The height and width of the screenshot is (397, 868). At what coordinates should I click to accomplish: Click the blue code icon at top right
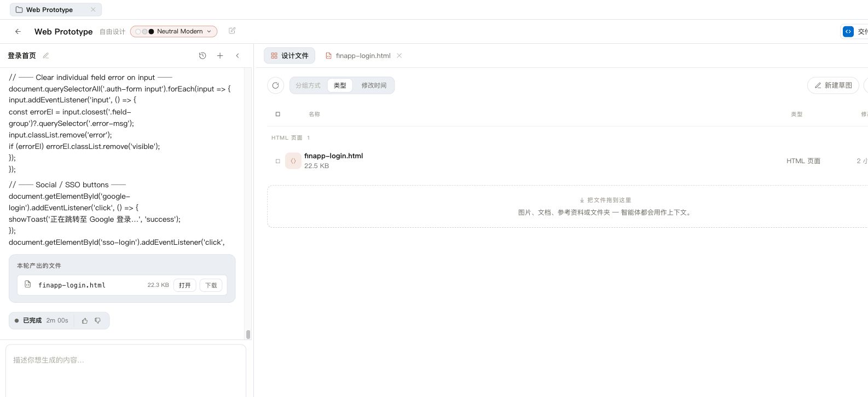coord(848,32)
